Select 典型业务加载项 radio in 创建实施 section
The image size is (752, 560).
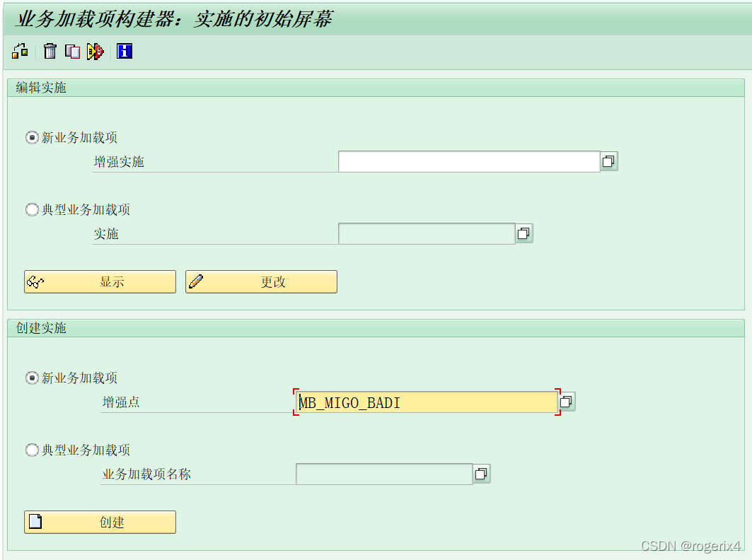[x=32, y=450]
